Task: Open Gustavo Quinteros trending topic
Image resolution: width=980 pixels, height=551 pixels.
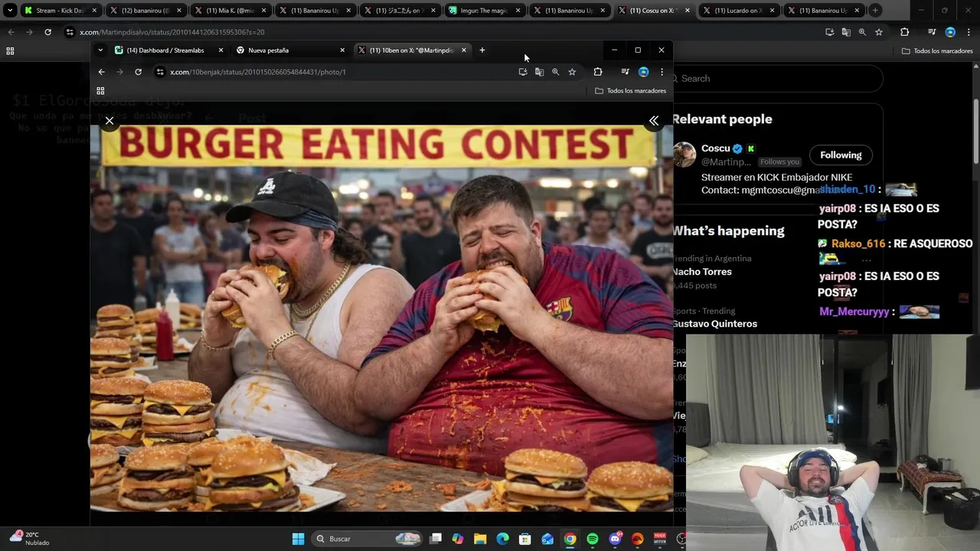Action: pos(714,324)
